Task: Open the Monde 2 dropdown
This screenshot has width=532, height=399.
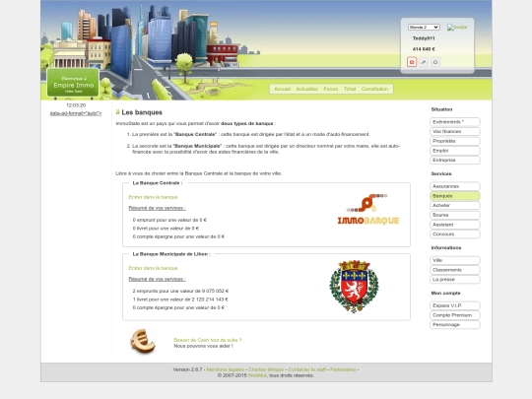Action: pyautogui.click(x=424, y=28)
